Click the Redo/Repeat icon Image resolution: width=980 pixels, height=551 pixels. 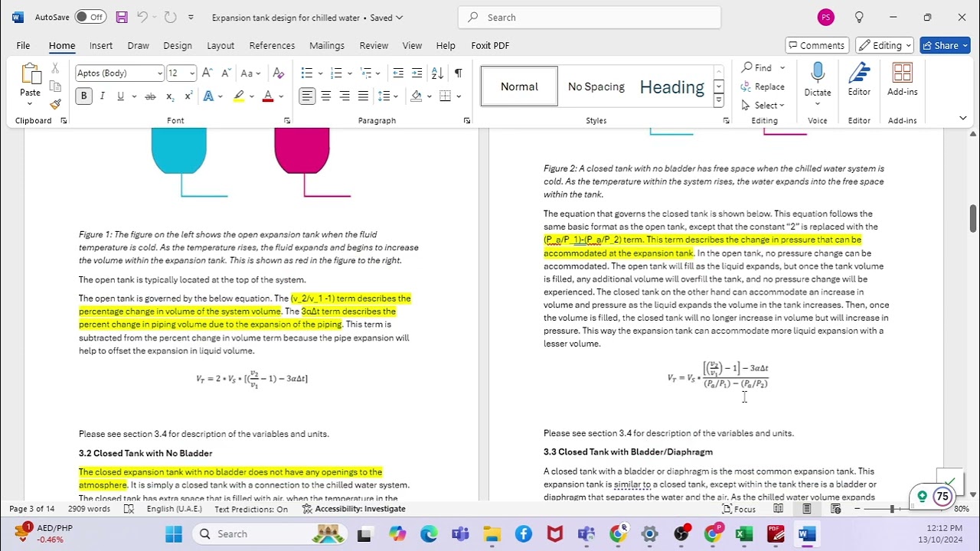click(x=170, y=17)
